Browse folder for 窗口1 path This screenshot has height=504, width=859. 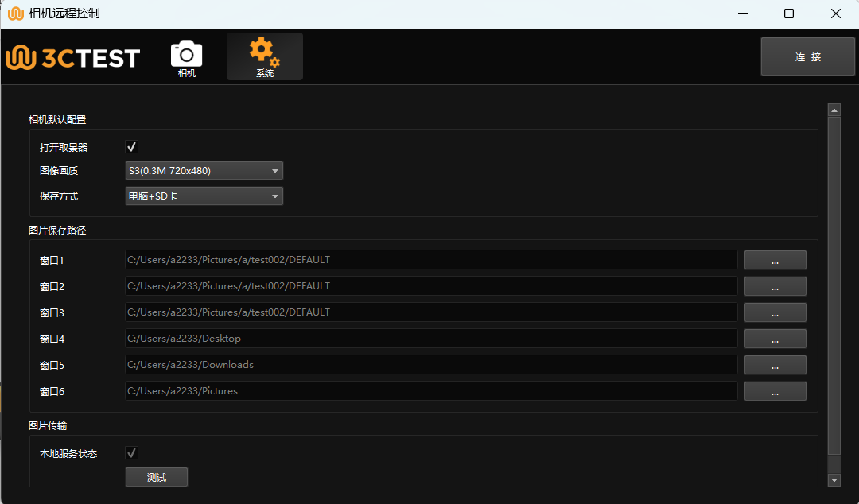[x=775, y=260]
